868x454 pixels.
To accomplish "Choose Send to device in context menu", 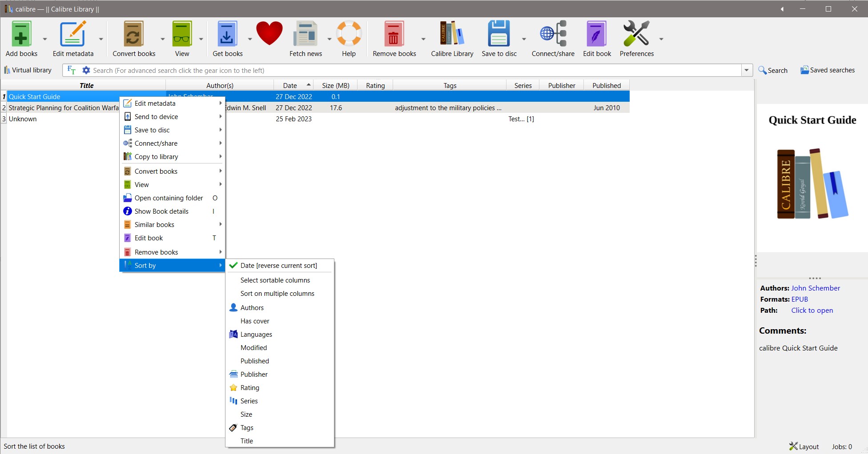I will tap(173, 117).
